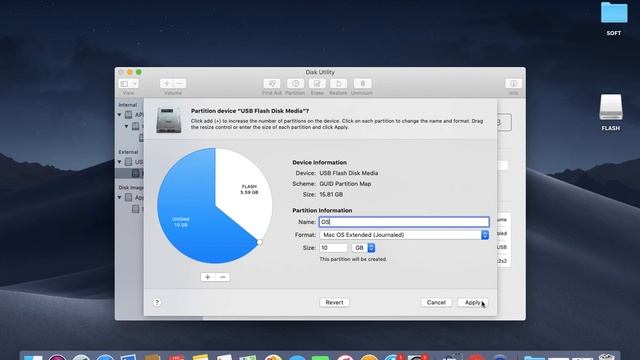Click the partition Size field showing 10

333,248
